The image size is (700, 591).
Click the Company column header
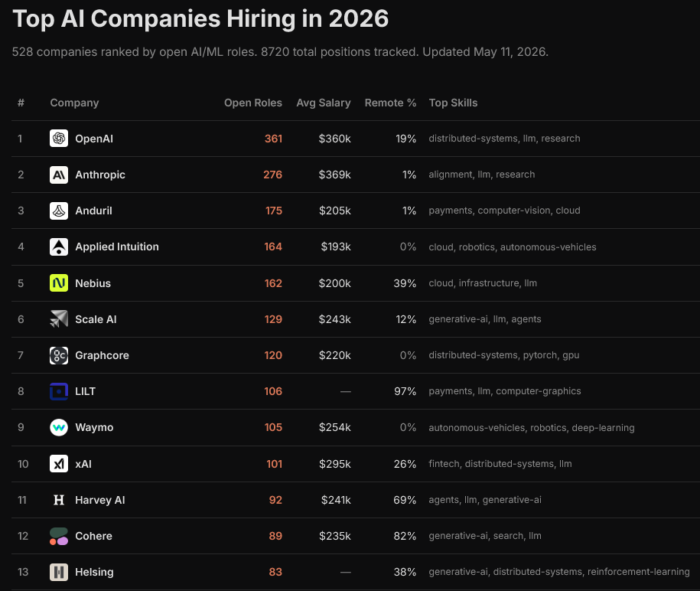pos(74,103)
